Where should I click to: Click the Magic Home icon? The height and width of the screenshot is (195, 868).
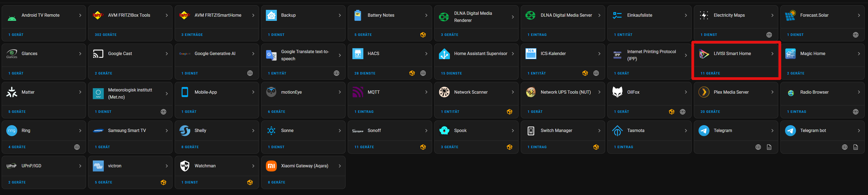791,54
